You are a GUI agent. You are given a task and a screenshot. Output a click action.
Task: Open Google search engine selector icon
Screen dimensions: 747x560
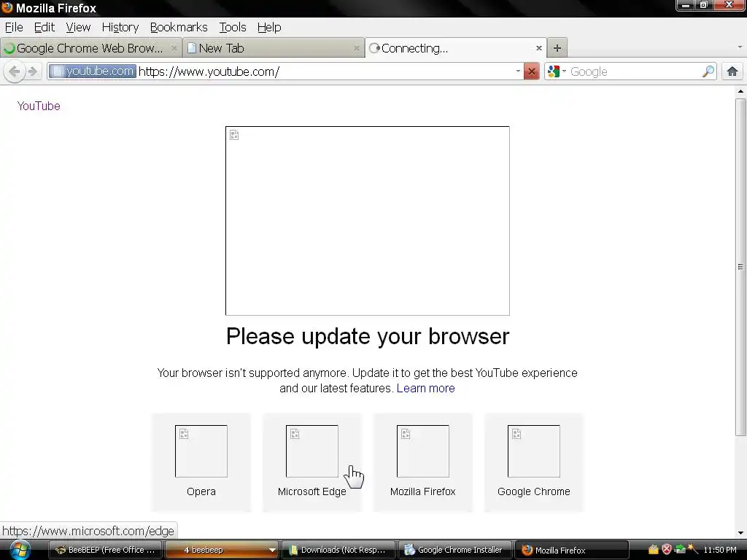click(557, 72)
